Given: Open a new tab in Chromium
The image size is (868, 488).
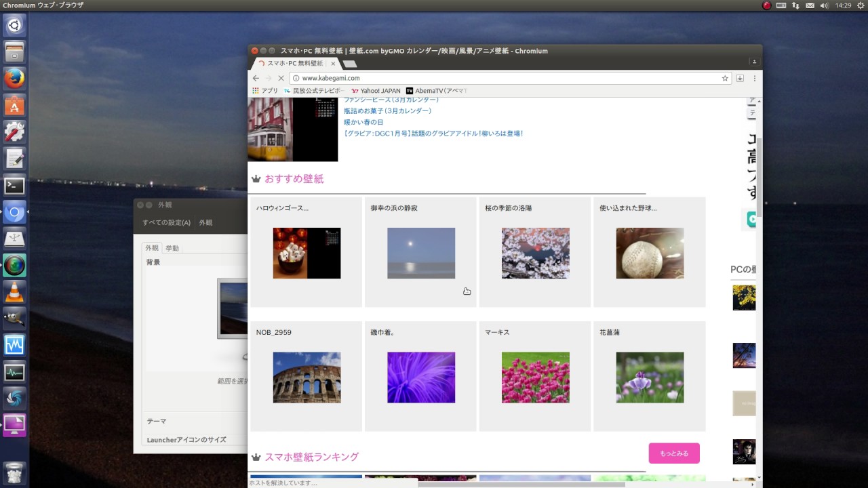Looking at the screenshot, I should tap(349, 64).
